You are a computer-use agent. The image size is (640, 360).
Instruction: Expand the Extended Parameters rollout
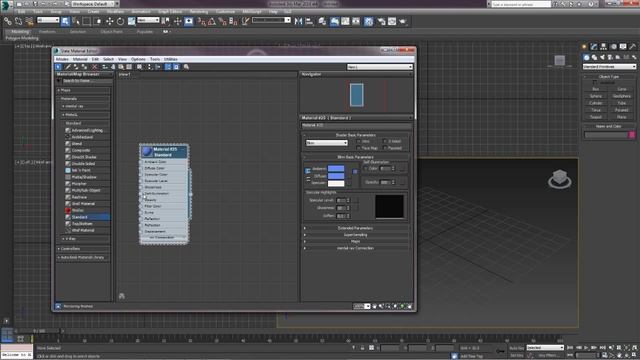tap(356, 228)
